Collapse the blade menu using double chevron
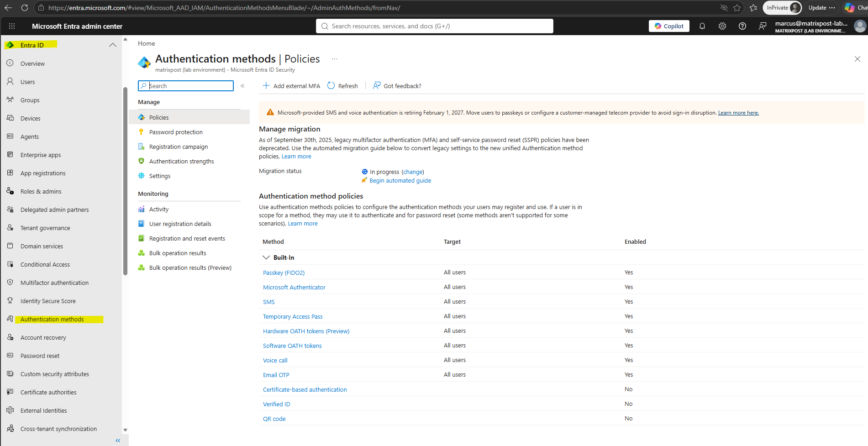 point(242,86)
